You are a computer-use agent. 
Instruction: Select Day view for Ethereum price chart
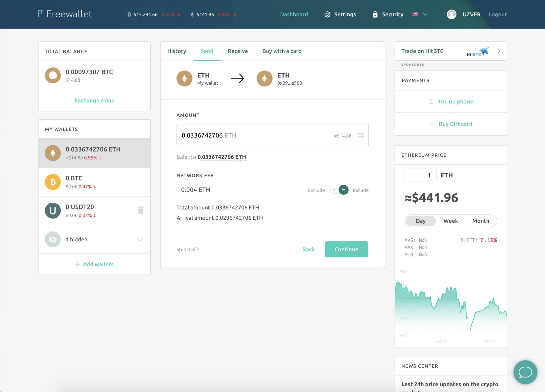click(420, 221)
